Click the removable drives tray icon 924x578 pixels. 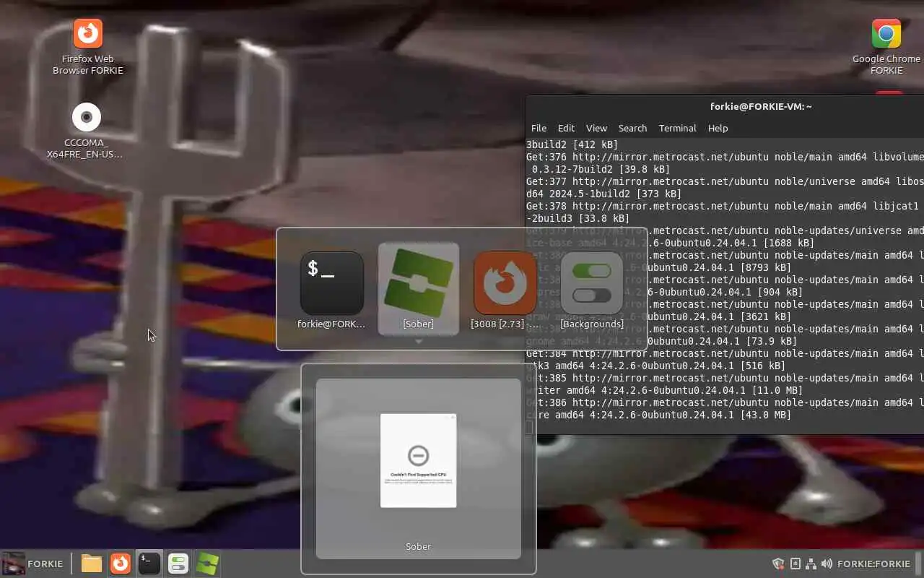pyautogui.click(x=796, y=564)
